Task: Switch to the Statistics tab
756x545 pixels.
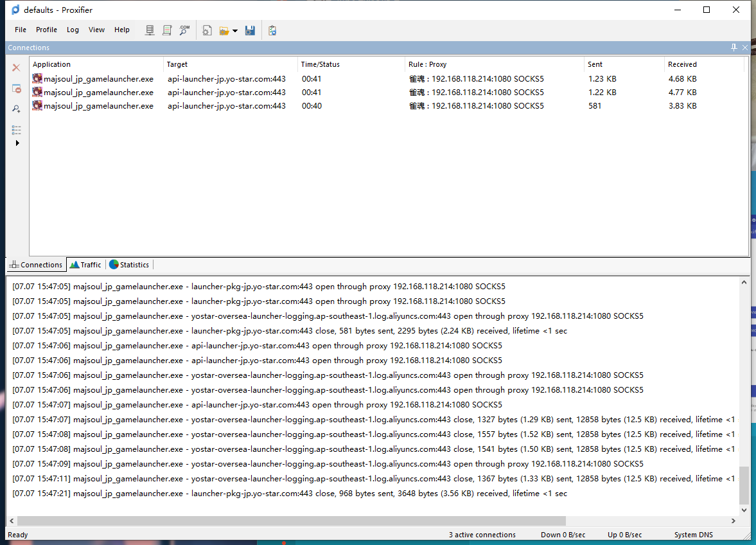Action: point(129,265)
